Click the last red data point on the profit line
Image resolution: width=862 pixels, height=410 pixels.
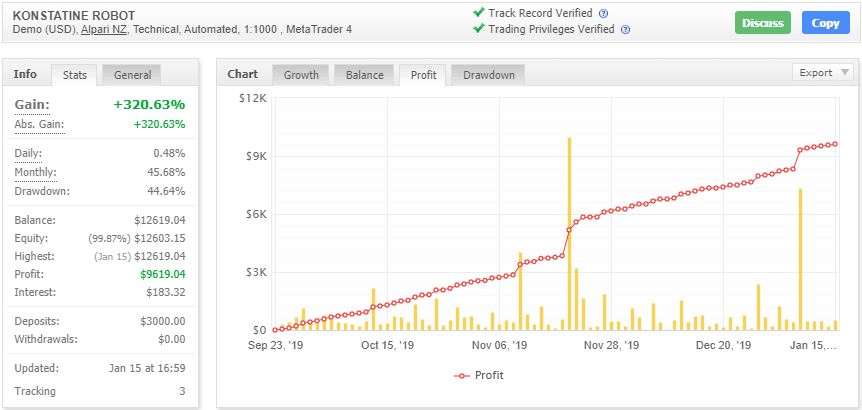click(x=835, y=144)
